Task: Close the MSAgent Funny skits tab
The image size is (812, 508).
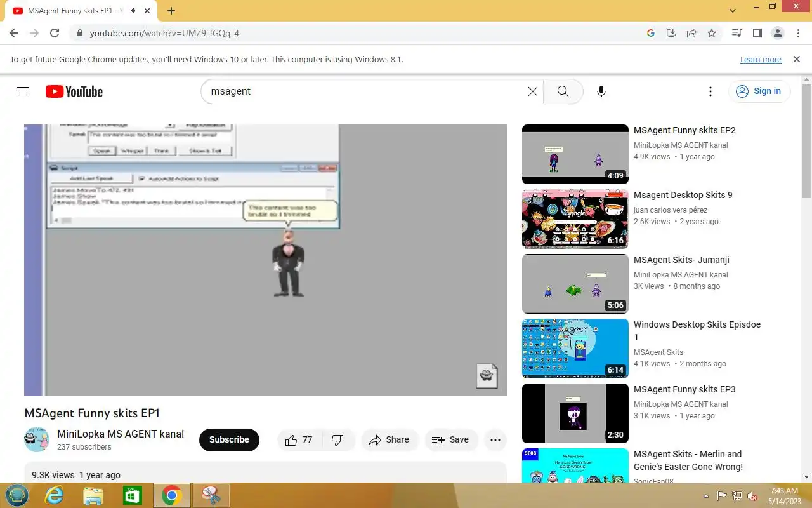Action: pos(147,11)
